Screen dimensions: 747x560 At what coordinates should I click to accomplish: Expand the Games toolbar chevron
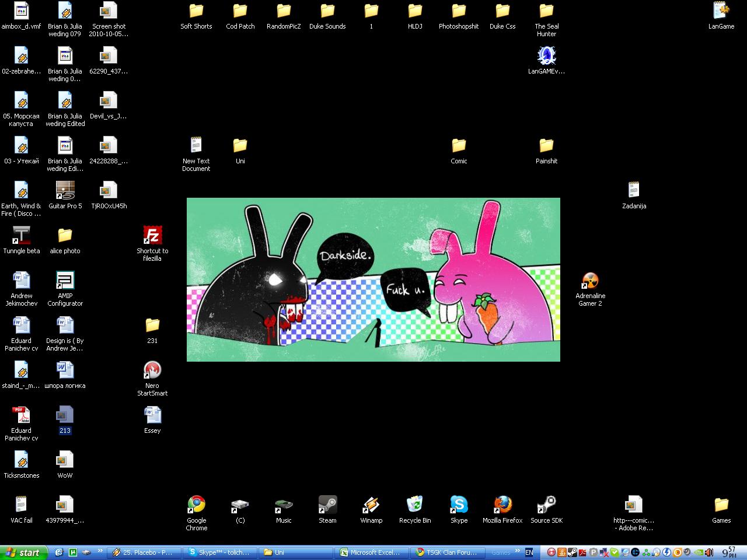[517, 551]
